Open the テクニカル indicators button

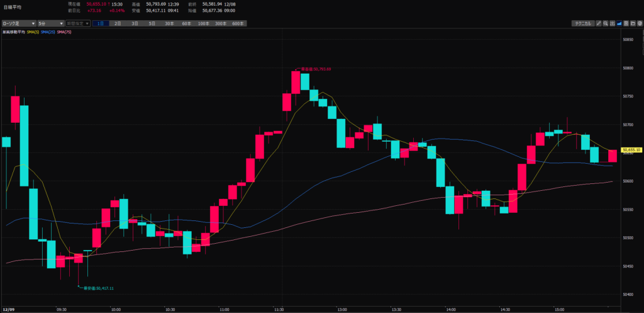pyautogui.click(x=580, y=23)
